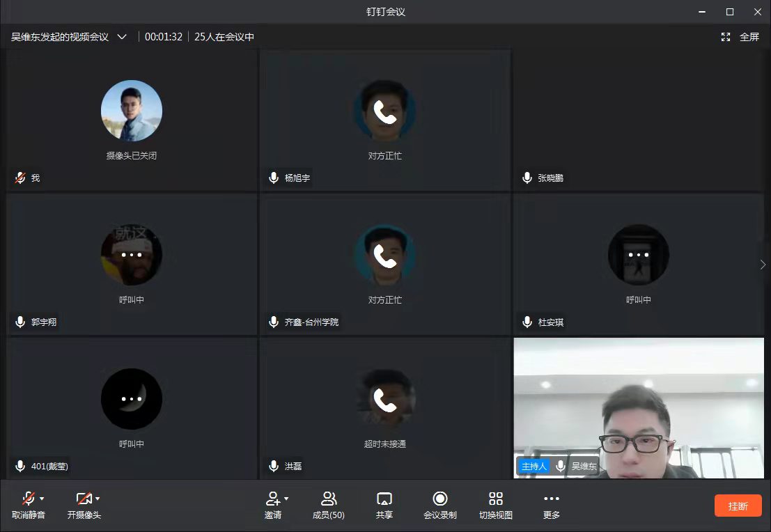Open microphone options arrow beside 取消静音
This screenshot has width=771, height=532.
click(x=42, y=499)
